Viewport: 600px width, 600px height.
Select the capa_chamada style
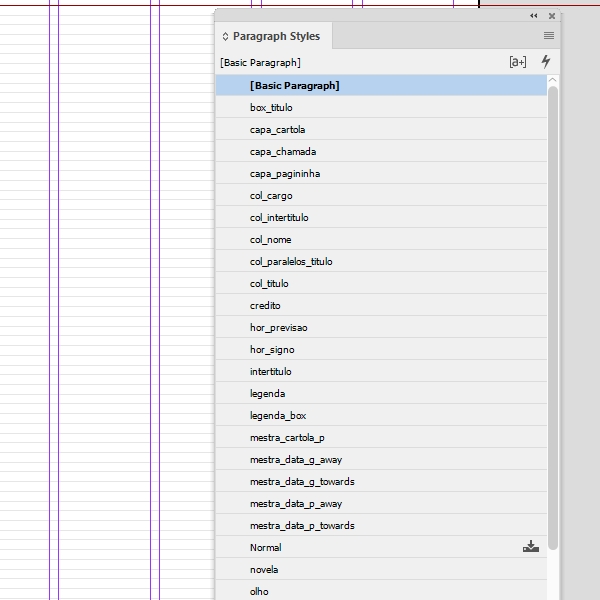381,152
